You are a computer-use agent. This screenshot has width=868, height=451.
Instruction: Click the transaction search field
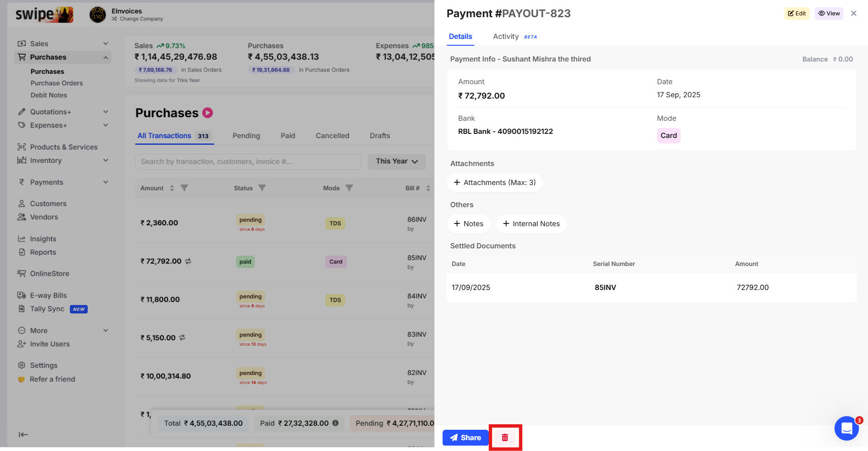click(248, 161)
